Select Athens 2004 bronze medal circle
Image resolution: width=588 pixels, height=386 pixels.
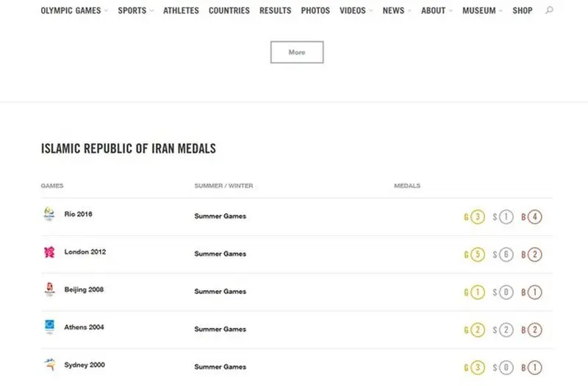535,329
